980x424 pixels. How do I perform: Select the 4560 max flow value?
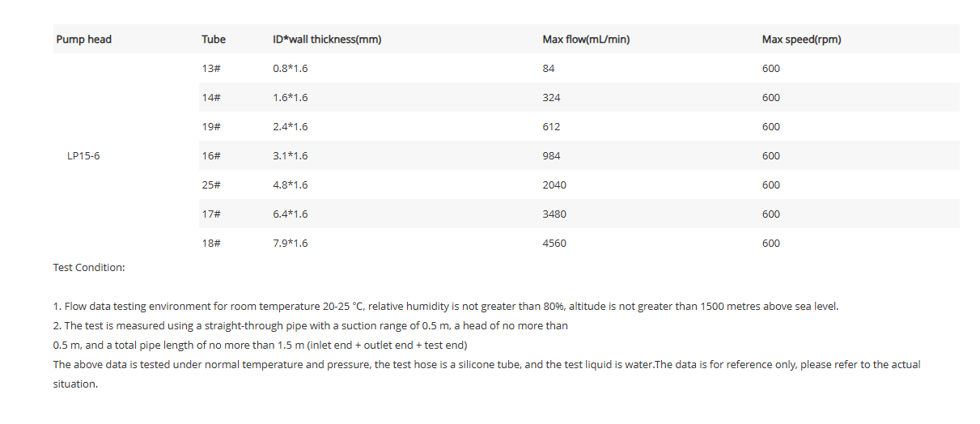coord(554,244)
